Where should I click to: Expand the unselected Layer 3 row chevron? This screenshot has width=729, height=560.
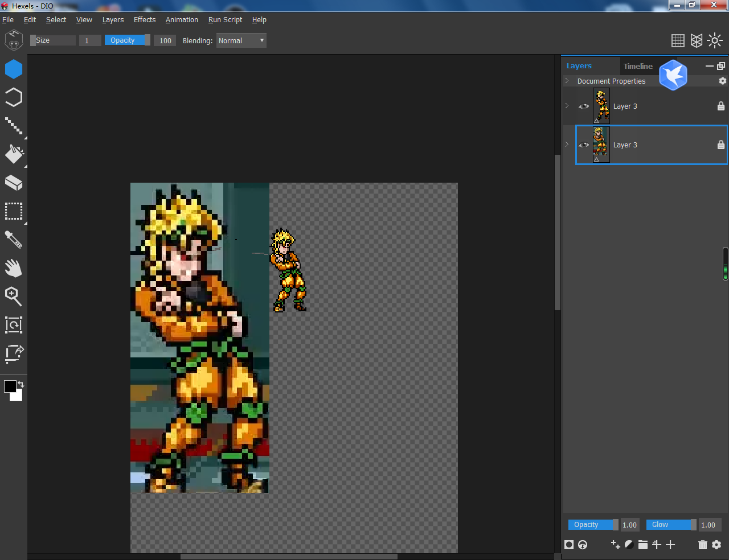click(567, 106)
